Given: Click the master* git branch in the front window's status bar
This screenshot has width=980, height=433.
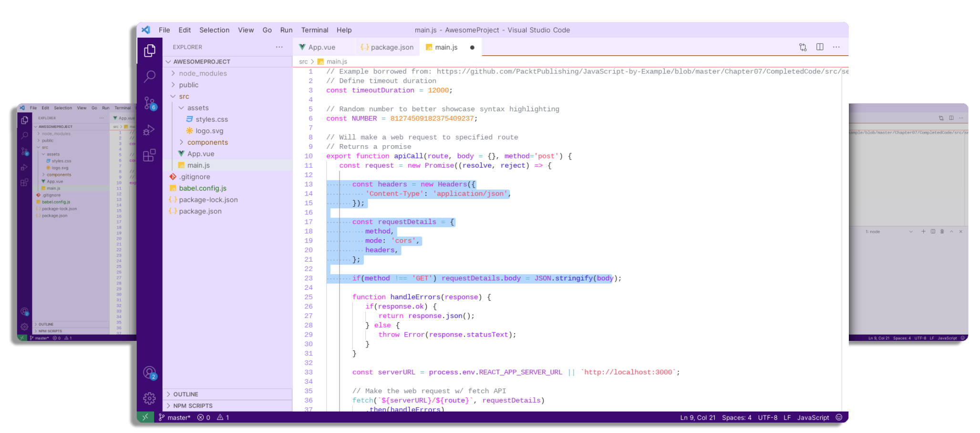Looking at the screenshot, I should (x=175, y=417).
